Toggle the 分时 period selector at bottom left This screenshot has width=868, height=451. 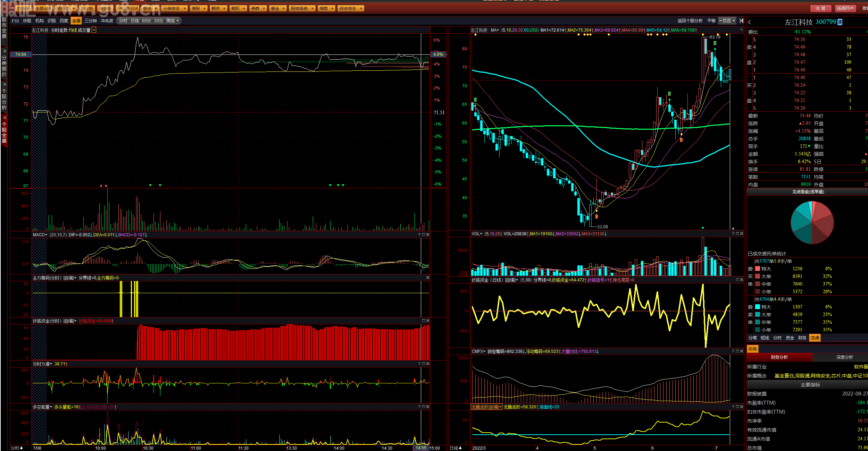(x=17, y=448)
